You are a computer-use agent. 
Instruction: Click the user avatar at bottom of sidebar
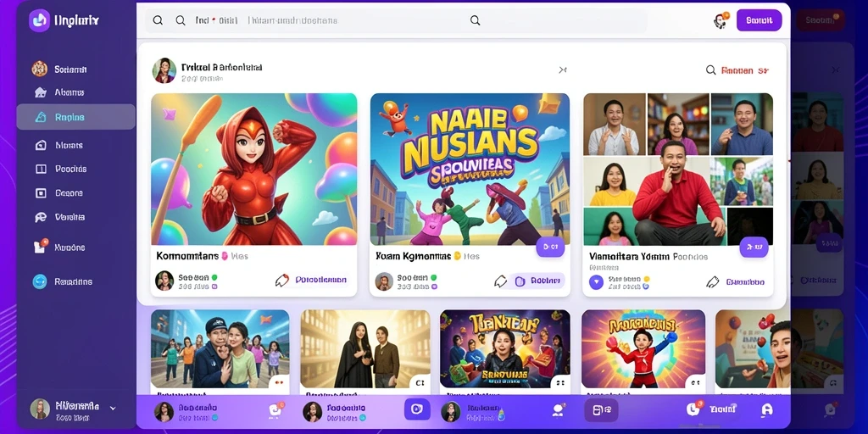40,409
